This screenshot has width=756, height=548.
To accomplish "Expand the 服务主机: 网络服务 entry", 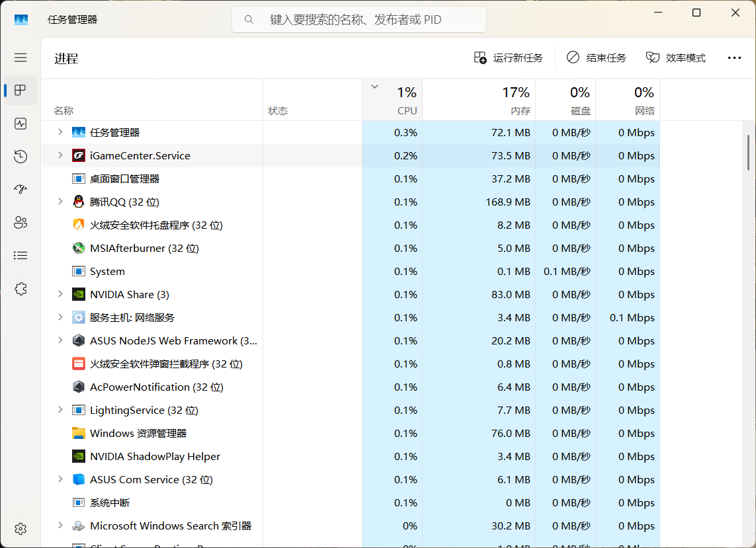I will tap(60, 317).
